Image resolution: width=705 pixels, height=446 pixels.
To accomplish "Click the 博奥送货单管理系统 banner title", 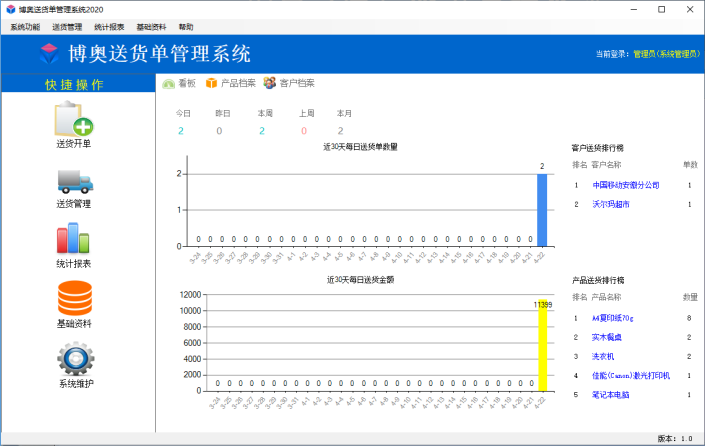I will [159, 54].
